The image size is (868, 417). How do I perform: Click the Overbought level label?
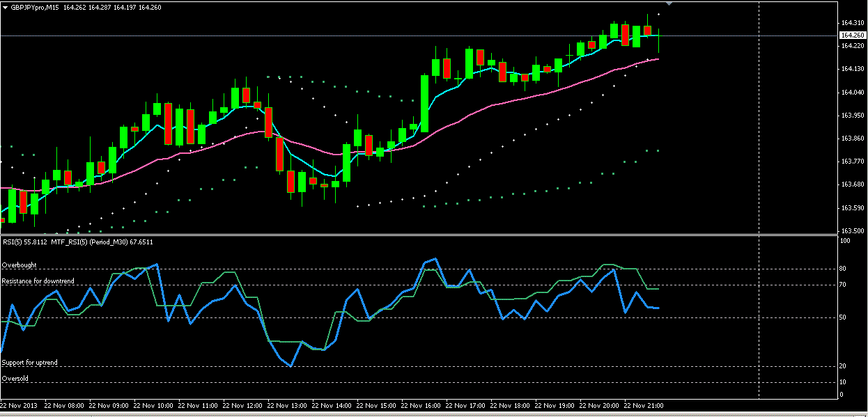point(20,265)
